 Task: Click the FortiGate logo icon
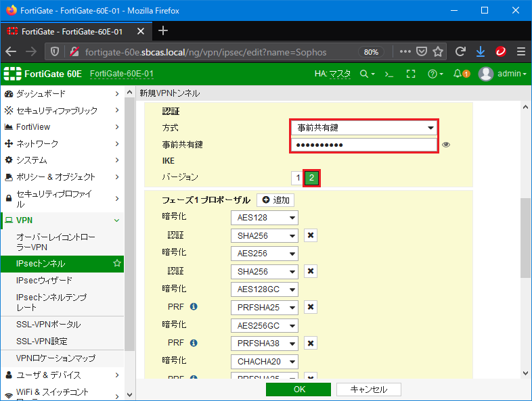(12, 74)
